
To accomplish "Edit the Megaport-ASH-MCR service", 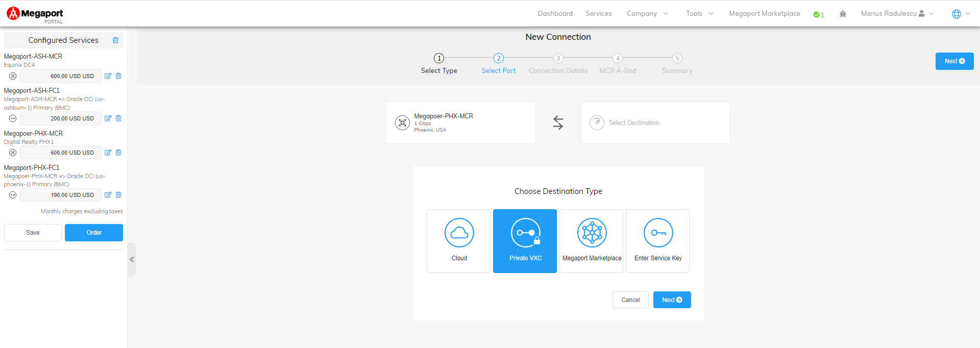I will coord(108,76).
